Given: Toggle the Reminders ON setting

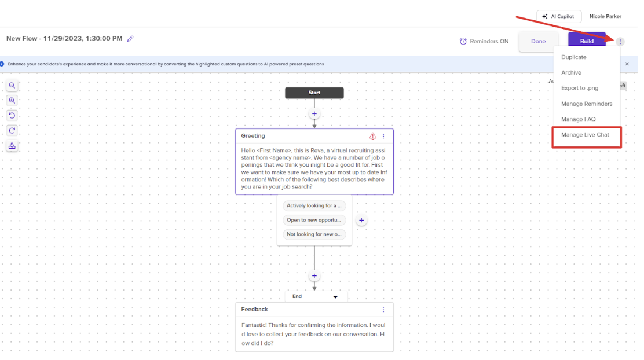Looking at the screenshot, I should pyautogui.click(x=484, y=42).
